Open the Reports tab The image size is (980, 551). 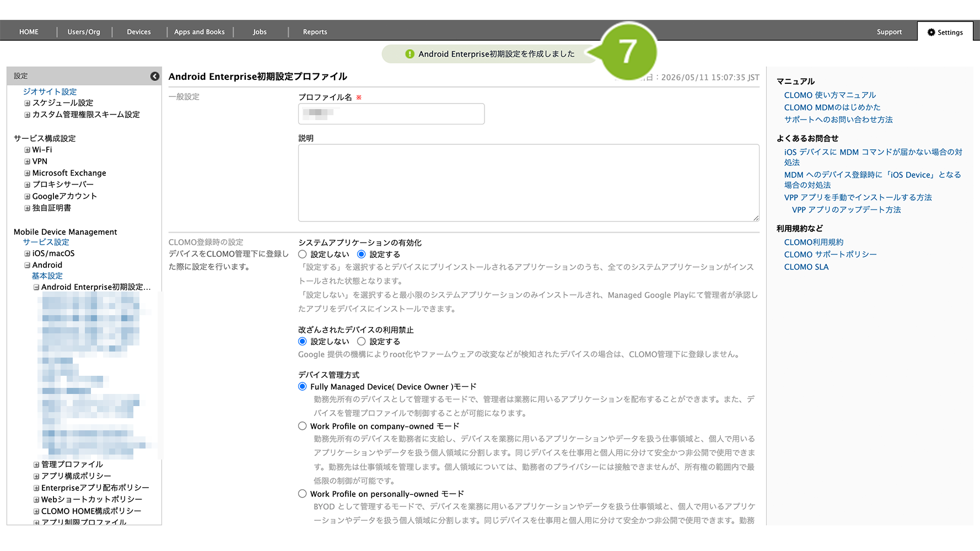click(x=315, y=32)
